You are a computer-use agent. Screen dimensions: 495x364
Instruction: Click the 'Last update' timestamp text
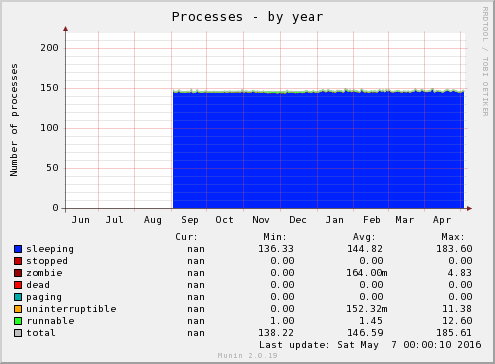pos(370,345)
